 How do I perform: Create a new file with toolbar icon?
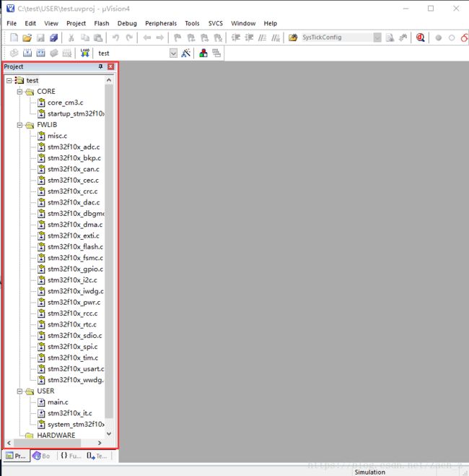click(14, 38)
